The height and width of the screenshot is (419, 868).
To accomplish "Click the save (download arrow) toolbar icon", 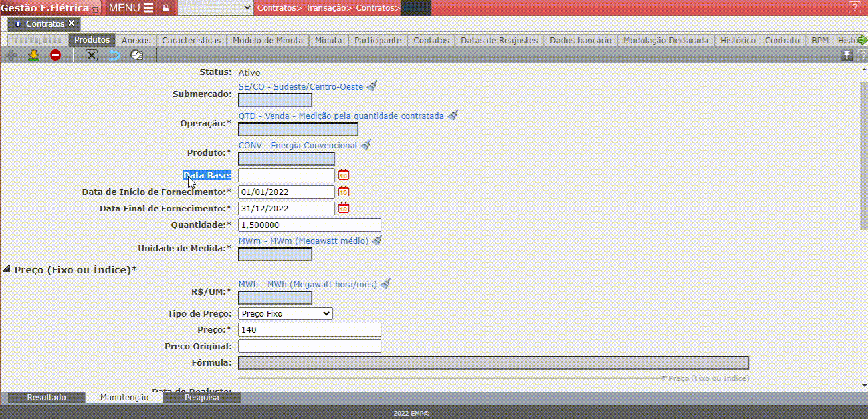I will pos(33,55).
